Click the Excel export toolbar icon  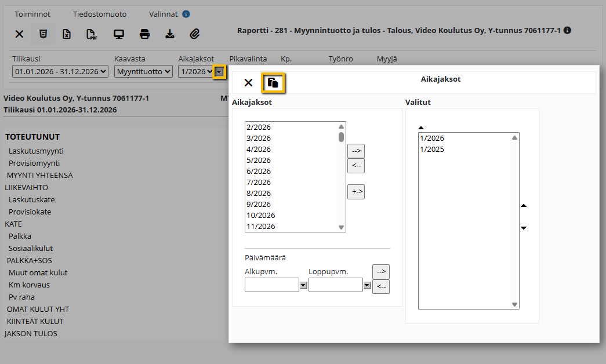coord(67,34)
